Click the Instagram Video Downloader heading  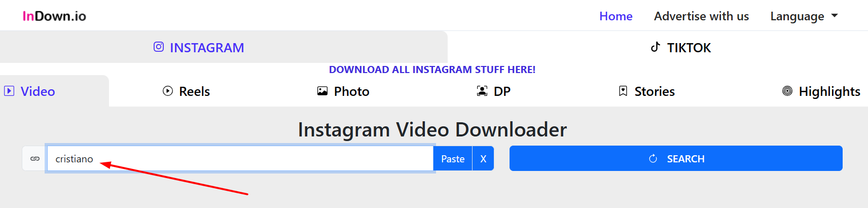pos(432,130)
